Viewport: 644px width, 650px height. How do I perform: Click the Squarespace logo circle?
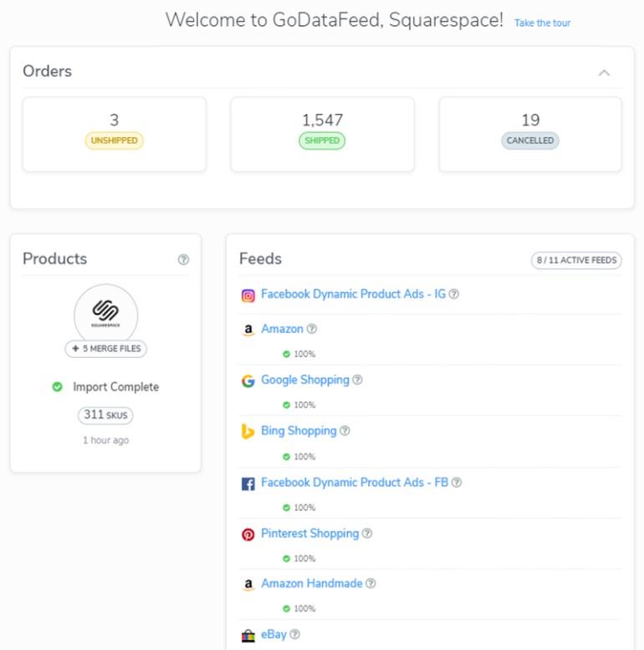[x=105, y=313]
